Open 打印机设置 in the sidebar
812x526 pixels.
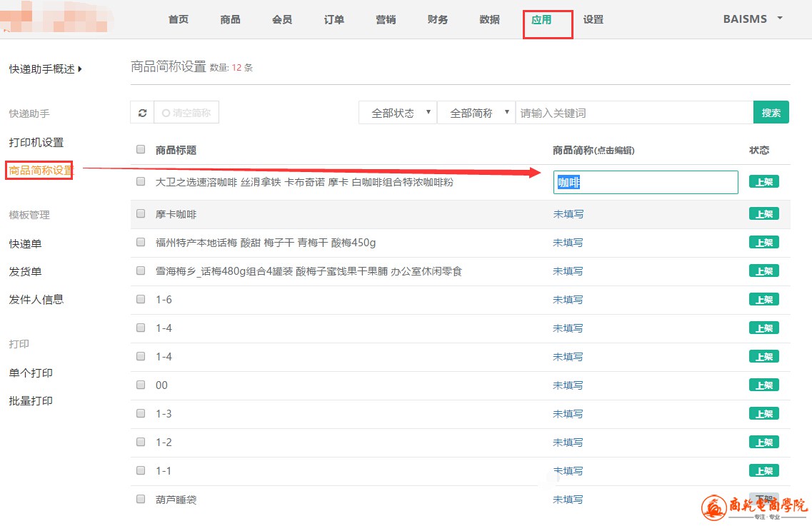[x=36, y=143]
